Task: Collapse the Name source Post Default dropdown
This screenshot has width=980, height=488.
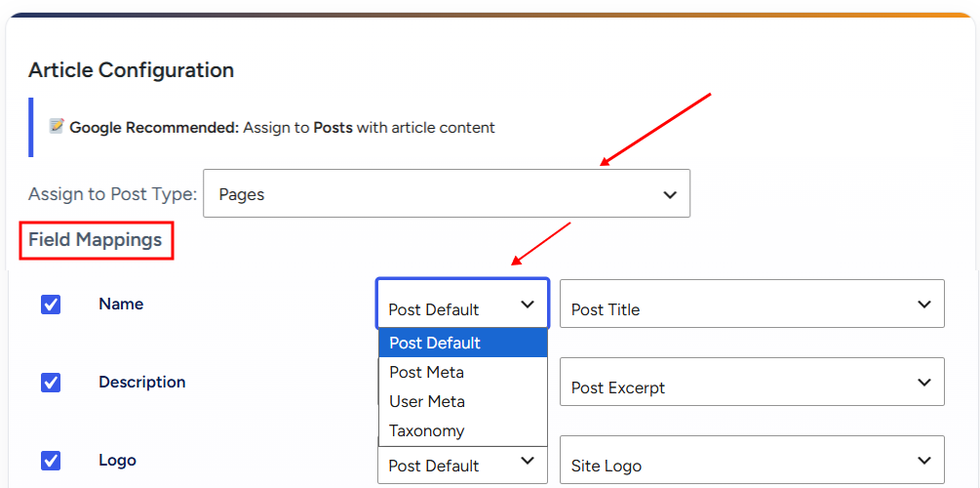Action: click(462, 304)
